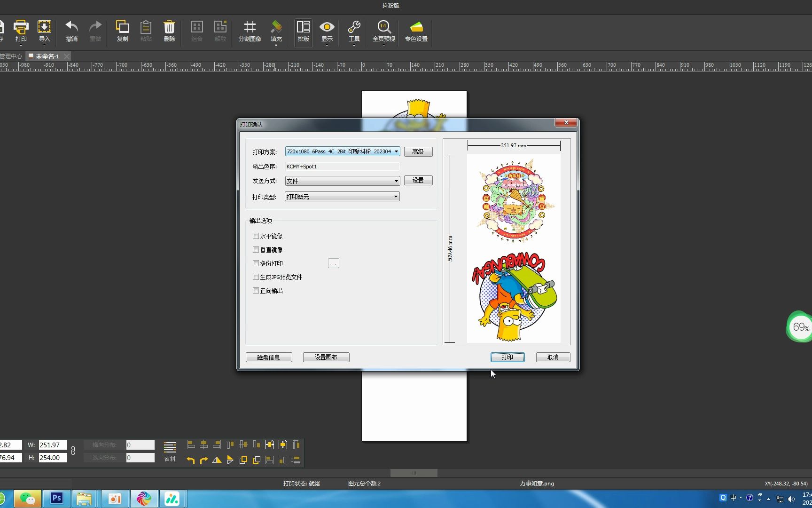Close the 未命名-1 tab

[x=67, y=56]
